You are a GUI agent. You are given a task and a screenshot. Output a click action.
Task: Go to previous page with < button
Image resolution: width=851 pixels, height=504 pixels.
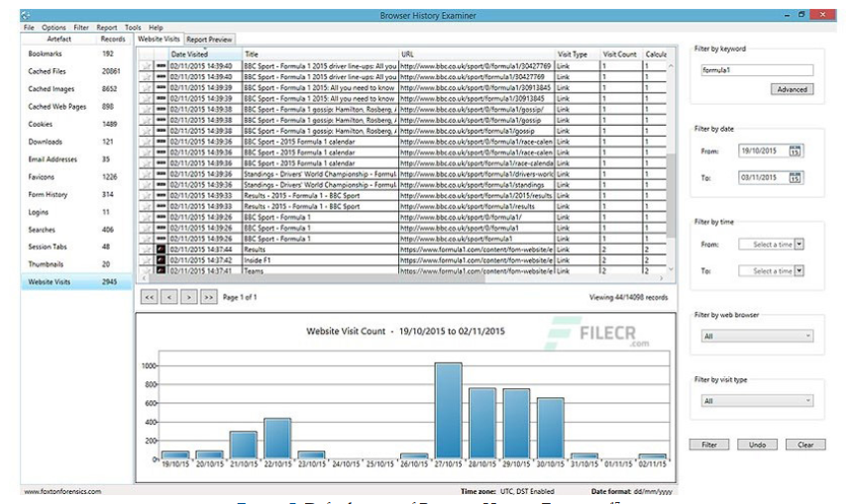[168, 297]
